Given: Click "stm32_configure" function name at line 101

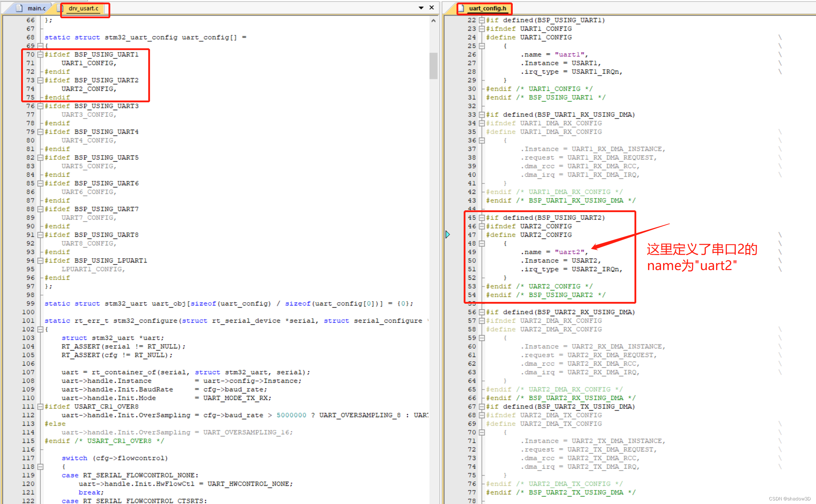Looking at the screenshot, I should click(x=145, y=320).
